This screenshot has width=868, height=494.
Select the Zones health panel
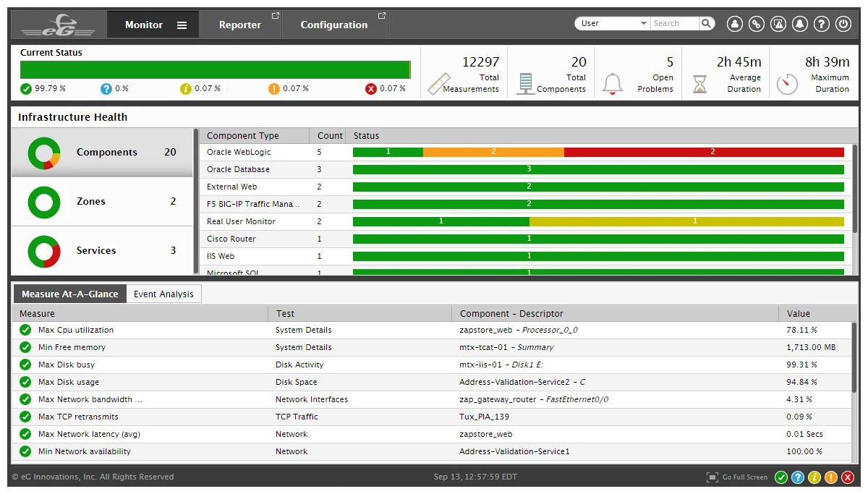click(102, 202)
